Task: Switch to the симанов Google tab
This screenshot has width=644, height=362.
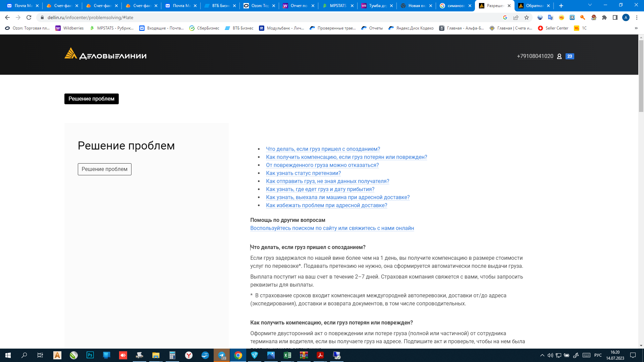Action: click(x=455, y=6)
